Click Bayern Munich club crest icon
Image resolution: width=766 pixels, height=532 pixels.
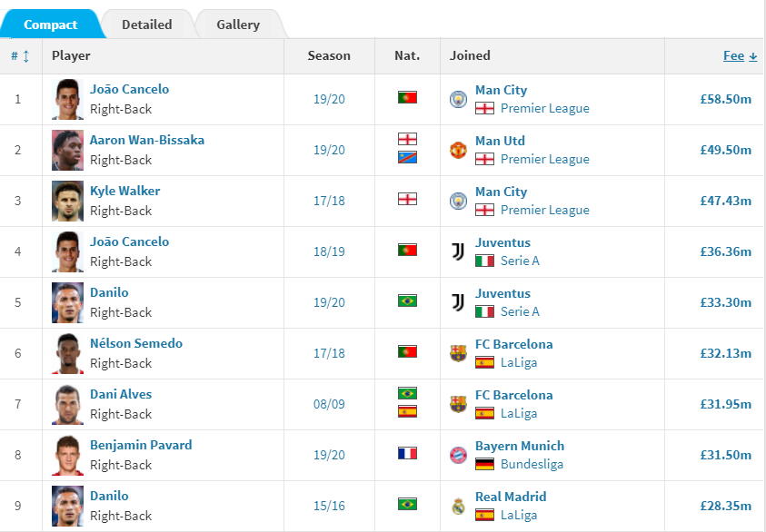pyautogui.click(x=458, y=455)
